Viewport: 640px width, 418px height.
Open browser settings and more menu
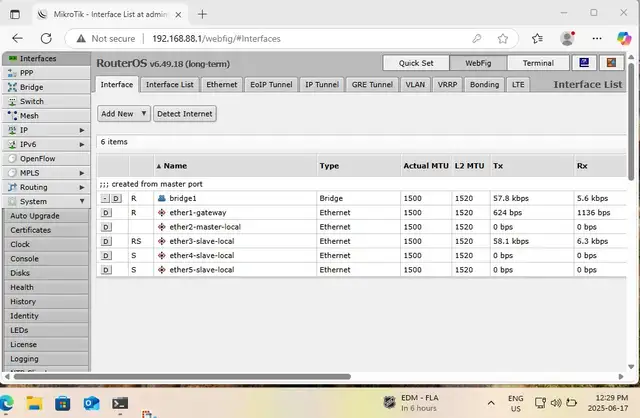pos(597,38)
